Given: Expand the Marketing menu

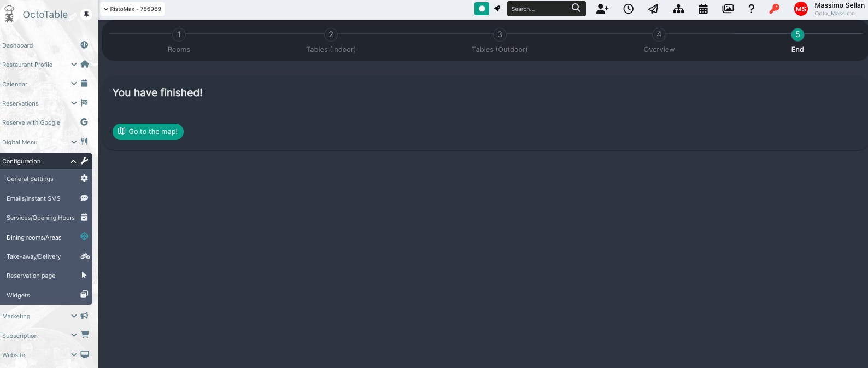Looking at the screenshot, I should [46, 316].
